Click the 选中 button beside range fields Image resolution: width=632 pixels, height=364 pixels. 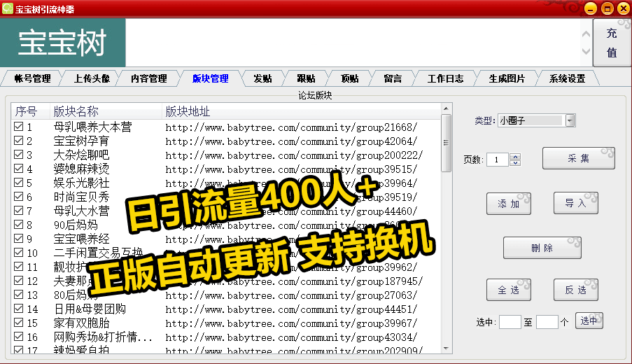[x=589, y=321]
